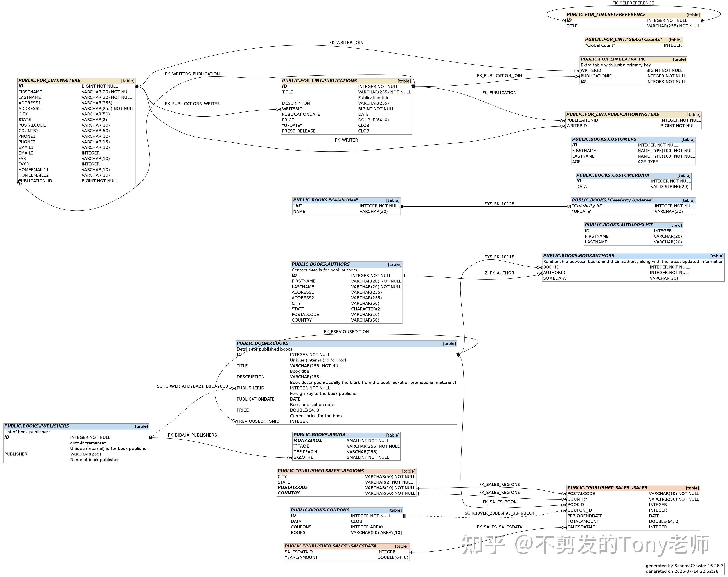
Task: Click the SYS_FK_10128 relationship label
Action: point(499,204)
